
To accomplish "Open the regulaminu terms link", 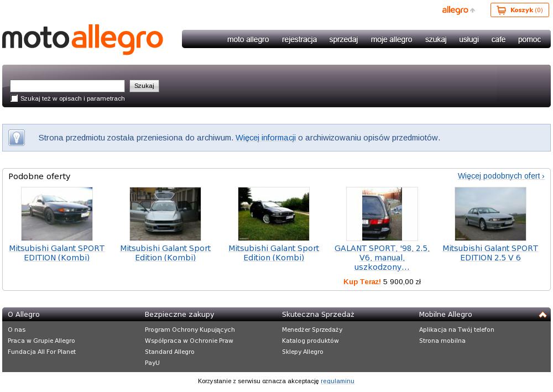I will (x=337, y=381).
